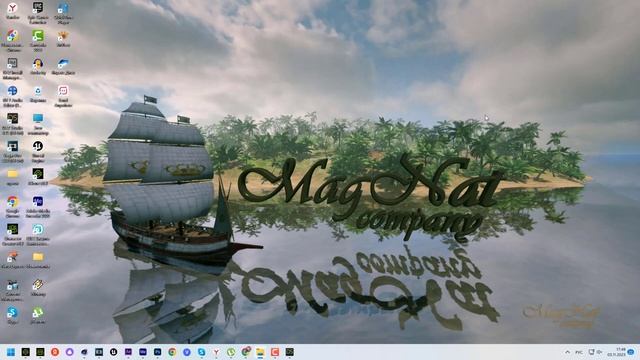Open Adobe Photoshop from the taskbar

tap(158, 352)
